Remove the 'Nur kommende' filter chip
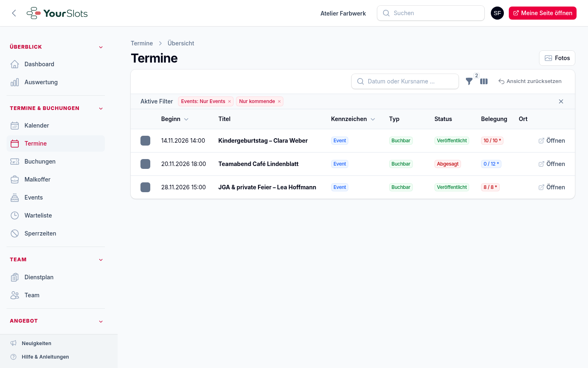This screenshot has width=588, height=368. [x=279, y=101]
